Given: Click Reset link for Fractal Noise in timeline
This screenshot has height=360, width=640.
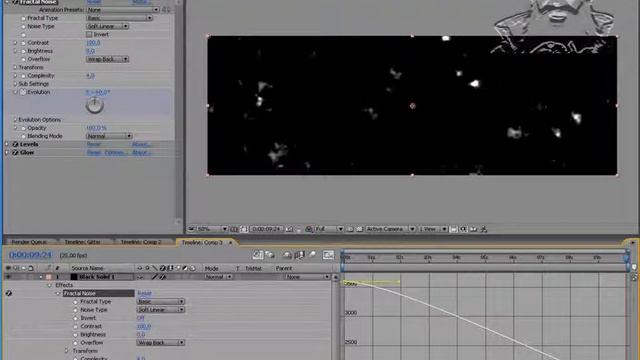Looking at the screenshot, I should (x=144, y=293).
